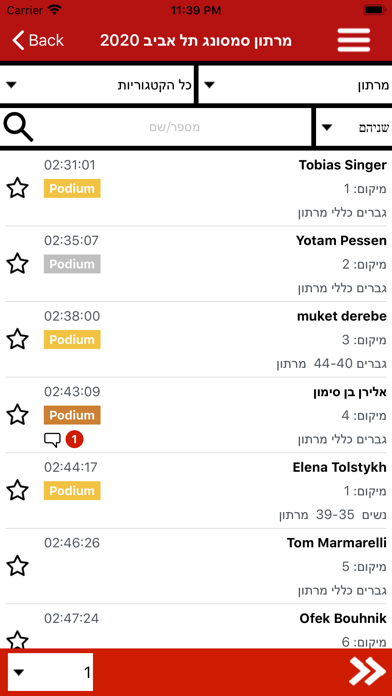Click bronze Podium badge at 02:43:09

[x=72, y=415]
